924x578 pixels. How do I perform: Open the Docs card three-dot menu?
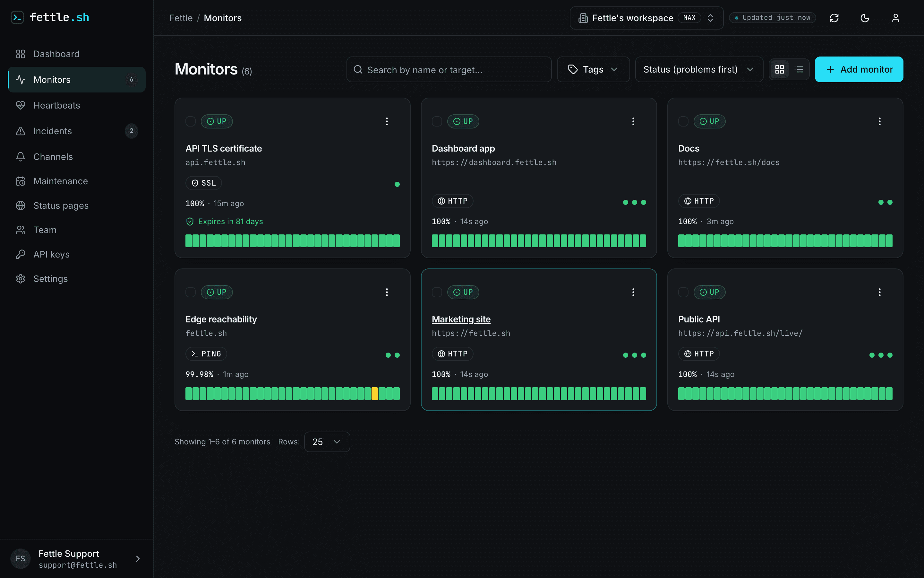coord(880,122)
